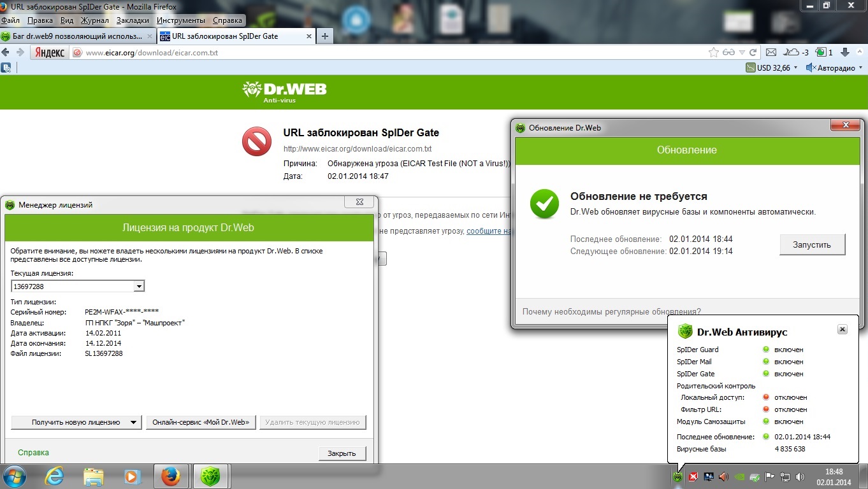
Task: Open Windows Media Player from taskbar
Action: coord(132,476)
